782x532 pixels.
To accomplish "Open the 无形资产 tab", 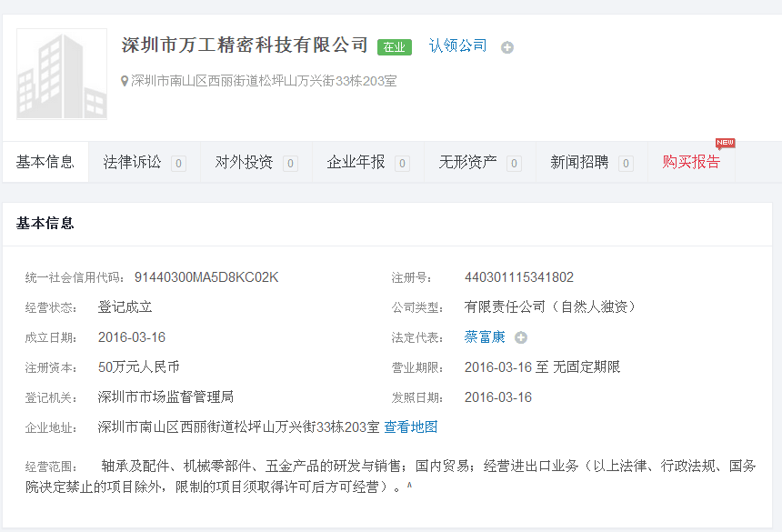I will click(x=467, y=163).
